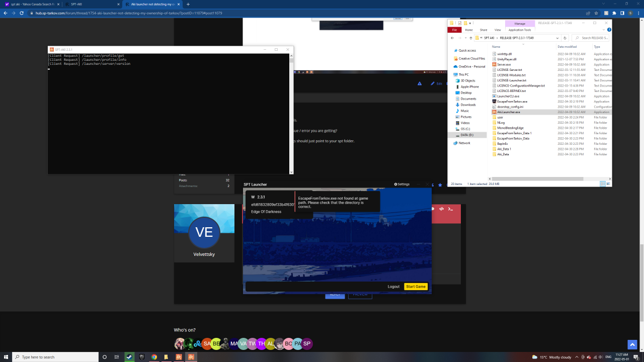Go back in Chrome browser
The width and height of the screenshot is (644, 362).
pyautogui.click(x=6, y=13)
